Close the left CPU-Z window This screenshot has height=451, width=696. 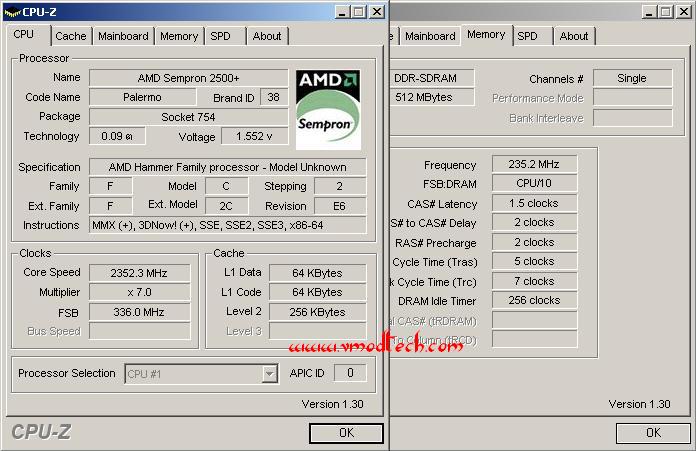point(377,12)
